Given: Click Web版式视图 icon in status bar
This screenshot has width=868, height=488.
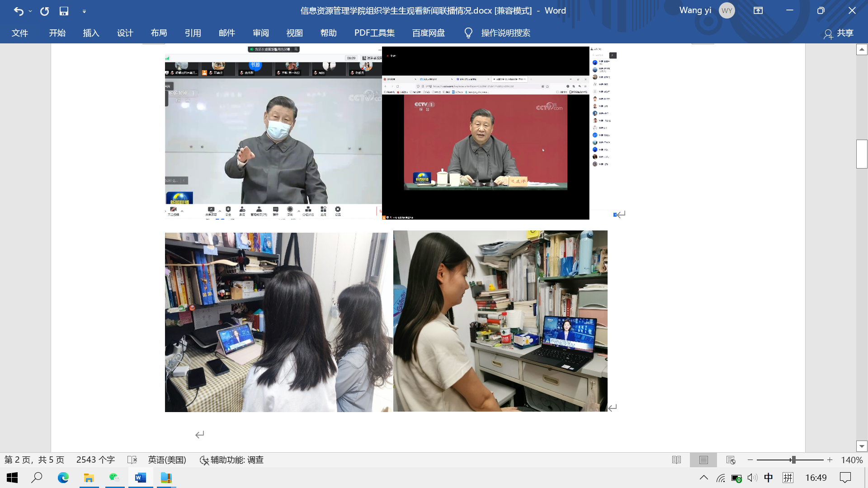Looking at the screenshot, I should pyautogui.click(x=730, y=460).
